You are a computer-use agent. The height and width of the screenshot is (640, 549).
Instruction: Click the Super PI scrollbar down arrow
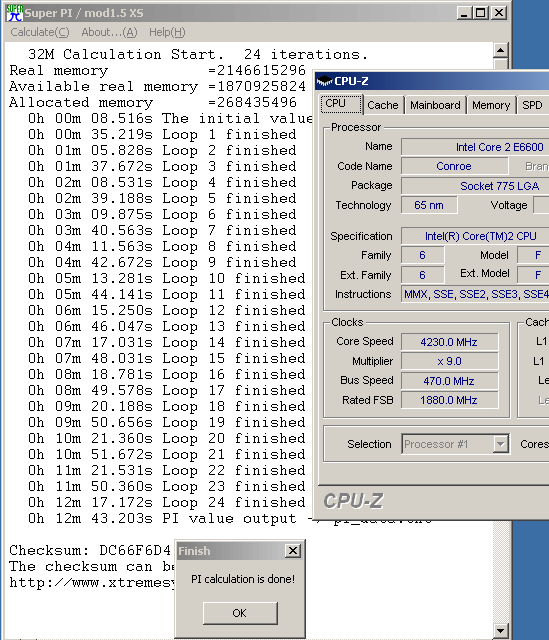tap(500, 630)
